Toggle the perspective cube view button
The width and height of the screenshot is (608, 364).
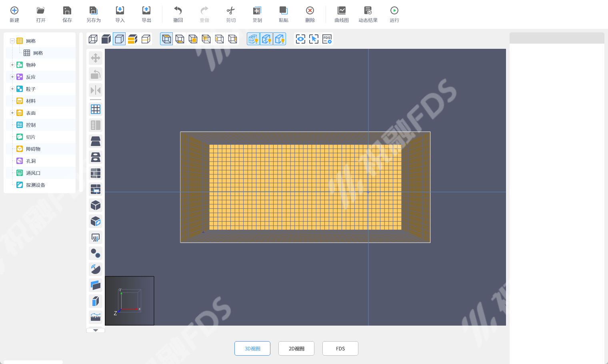[x=166, y=39]
